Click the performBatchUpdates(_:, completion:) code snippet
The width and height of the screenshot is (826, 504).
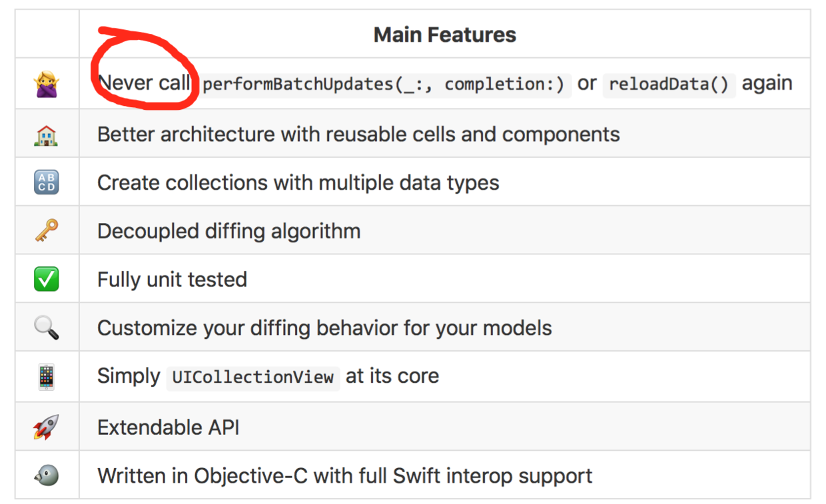point(383,85)
